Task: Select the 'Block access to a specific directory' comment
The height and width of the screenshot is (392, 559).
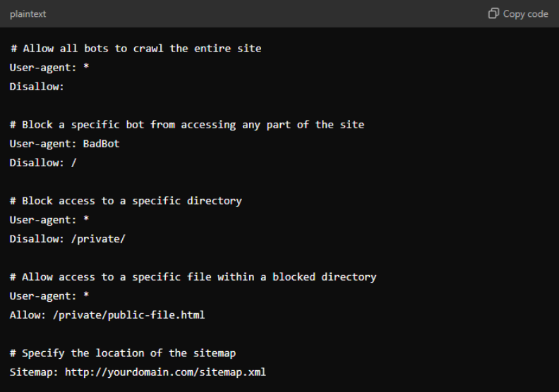Action: [x=126, y=201]
